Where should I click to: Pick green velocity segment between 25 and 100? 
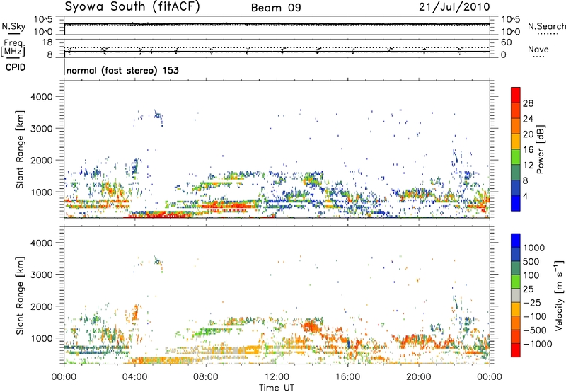[x=516, y=282]
